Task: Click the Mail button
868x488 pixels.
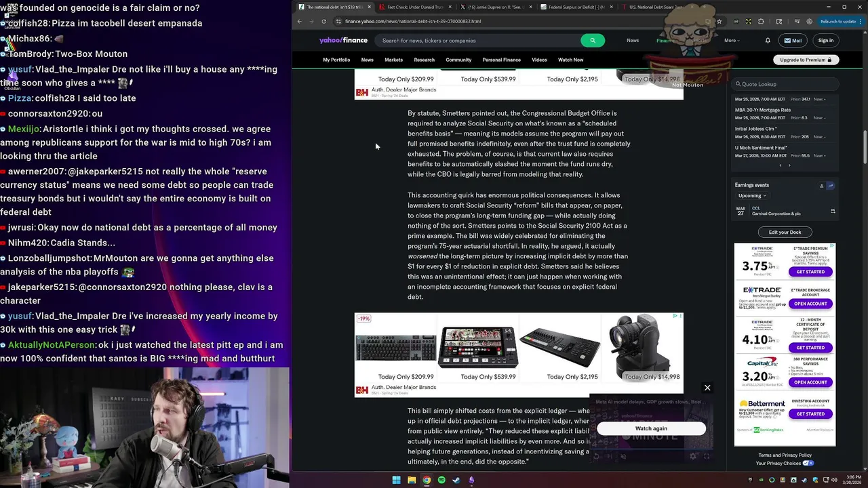Action: (x=792, y=40)
